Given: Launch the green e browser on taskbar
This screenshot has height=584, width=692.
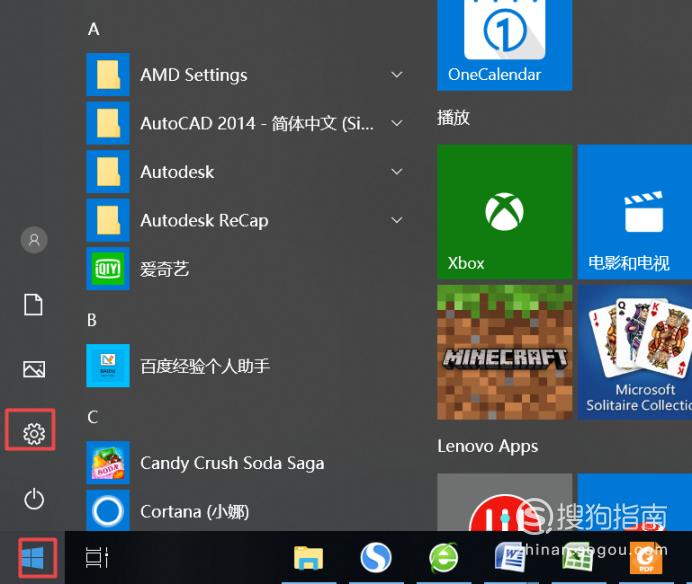Looking at the screenshot, I should (443, 558).
